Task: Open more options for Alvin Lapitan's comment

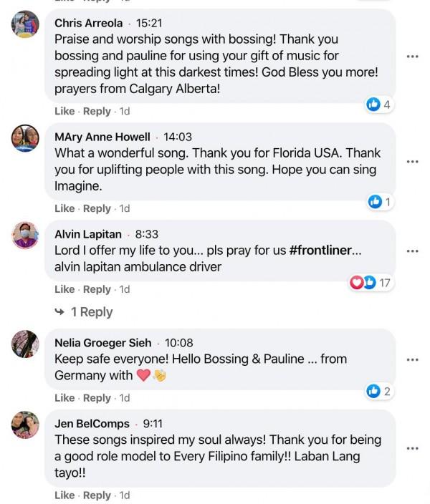Action: (x=411, y=251)
